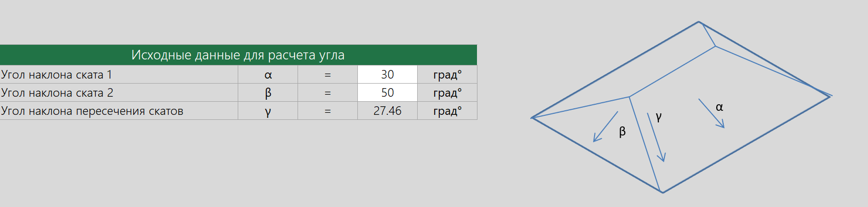
Task: Click the 'град°' unit cell beside 50
Action: [x=447, y=93]
